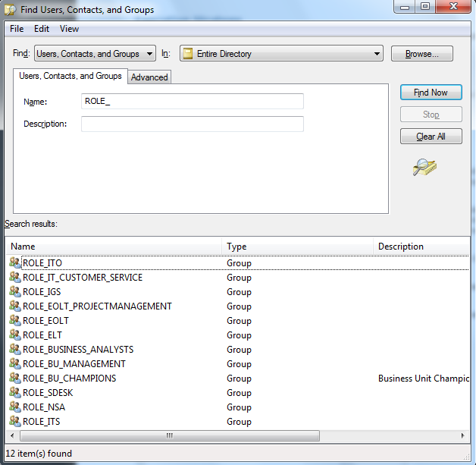
Task: Click the Business Unit Champions description cell
Action: click(x=424, y=379)
